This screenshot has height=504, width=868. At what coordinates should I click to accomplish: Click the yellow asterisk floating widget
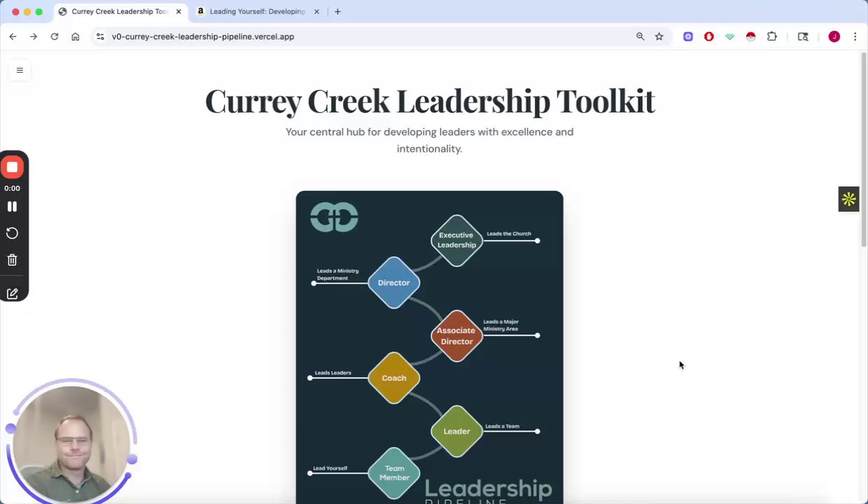pos(848,199)
